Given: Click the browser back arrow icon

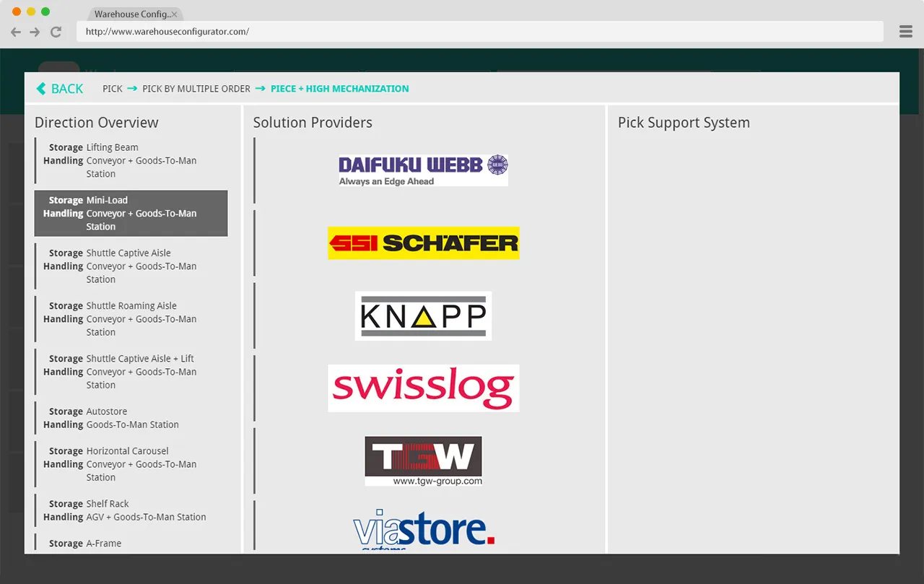Looking at the screenshot, I should point(16,32).
